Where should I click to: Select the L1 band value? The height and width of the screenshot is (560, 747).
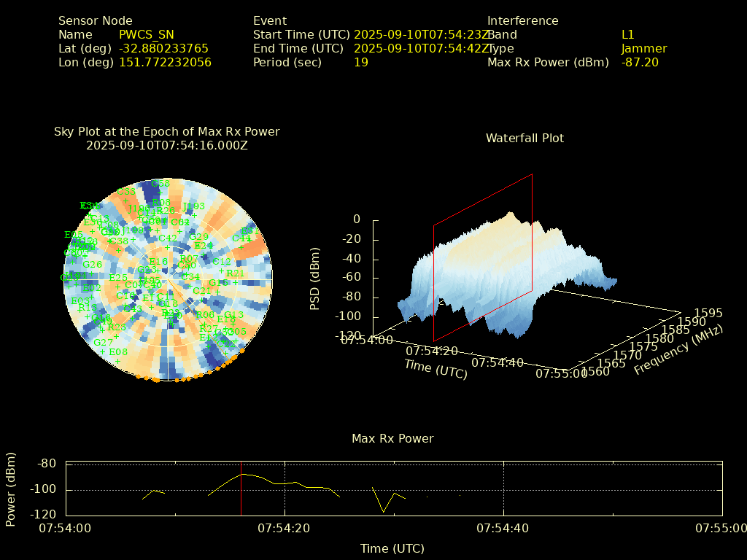(627, 35)
